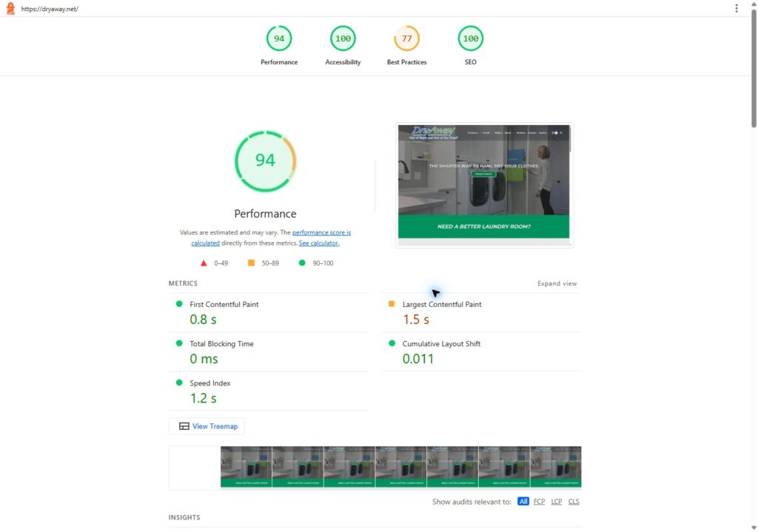Filter audits by LCP
Image resolution: width=758 pixels, height=532 pixels.
click(557, 502)
